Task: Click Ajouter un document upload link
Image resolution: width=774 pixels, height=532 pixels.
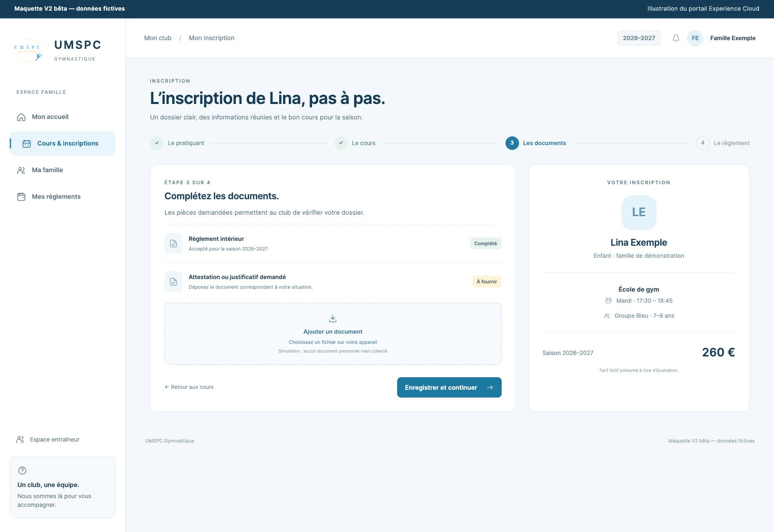Action: click(x=333, y=332)
